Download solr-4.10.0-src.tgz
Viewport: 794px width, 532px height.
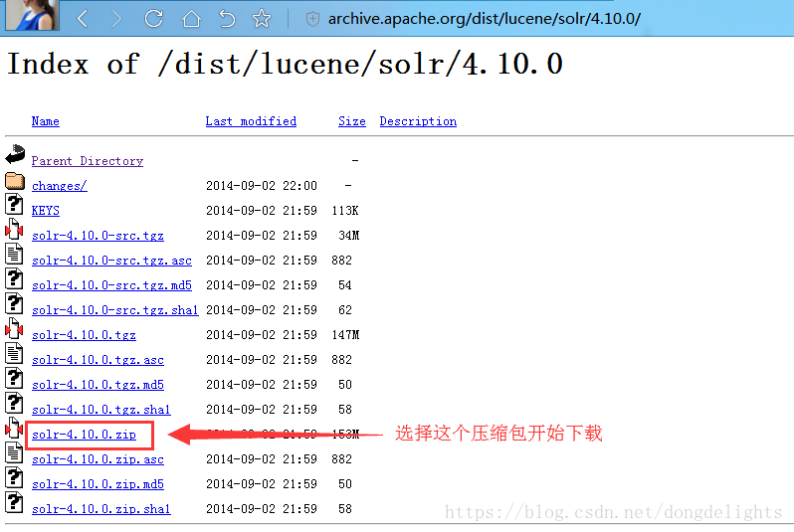(x=98, y=236)
